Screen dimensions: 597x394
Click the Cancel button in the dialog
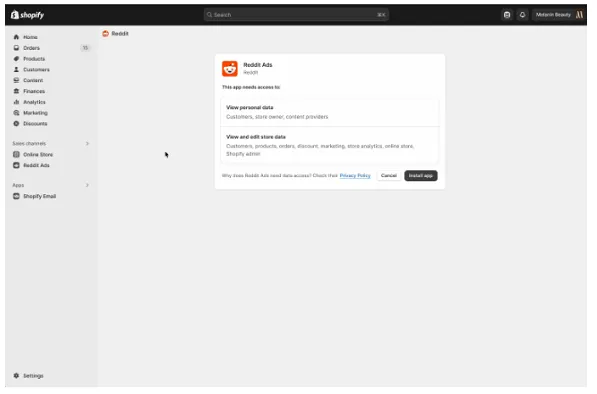[389, 176]
